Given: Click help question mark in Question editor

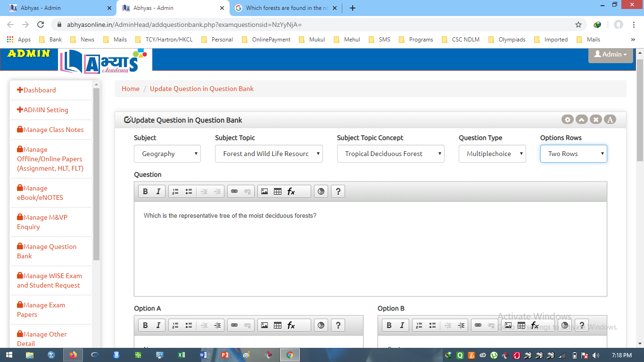Looking at the screenshot, I should click(x=338, y=191).
